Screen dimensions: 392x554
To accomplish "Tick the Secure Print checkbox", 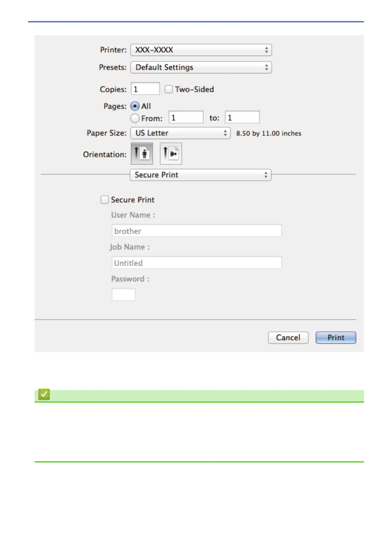I will click(x=105, y=200).
